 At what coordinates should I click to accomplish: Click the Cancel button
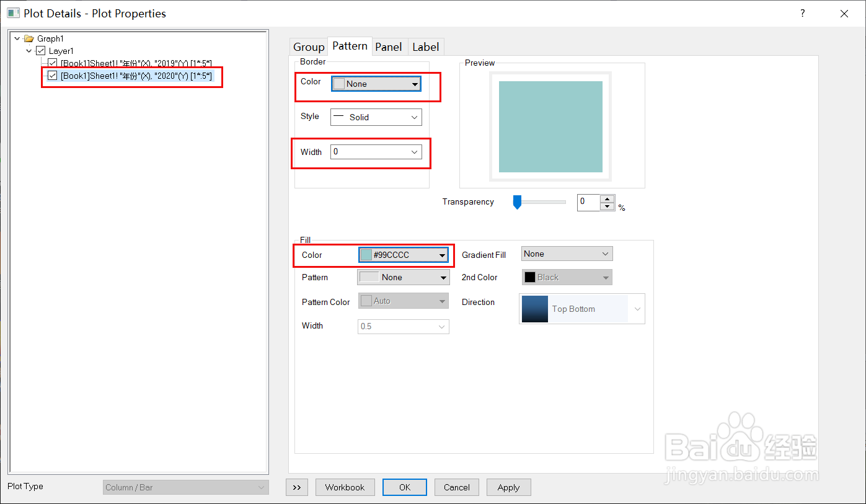point(457,487)
